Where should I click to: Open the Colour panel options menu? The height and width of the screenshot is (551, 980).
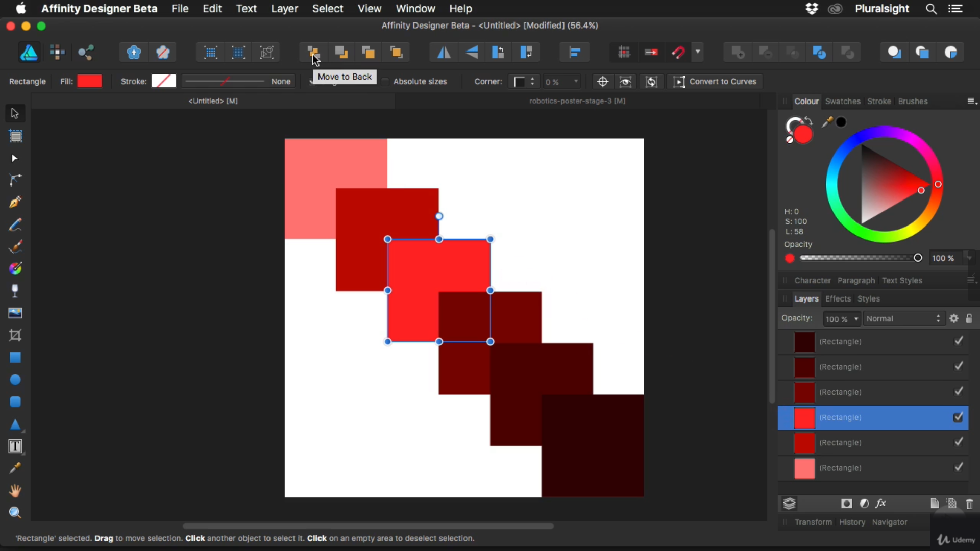(972, 102)
